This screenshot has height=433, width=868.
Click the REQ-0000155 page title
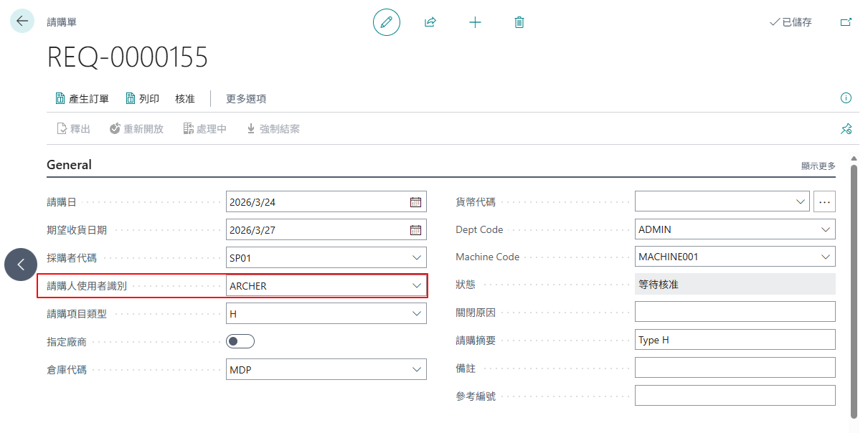pyautogui.click(x=128, y=57)
